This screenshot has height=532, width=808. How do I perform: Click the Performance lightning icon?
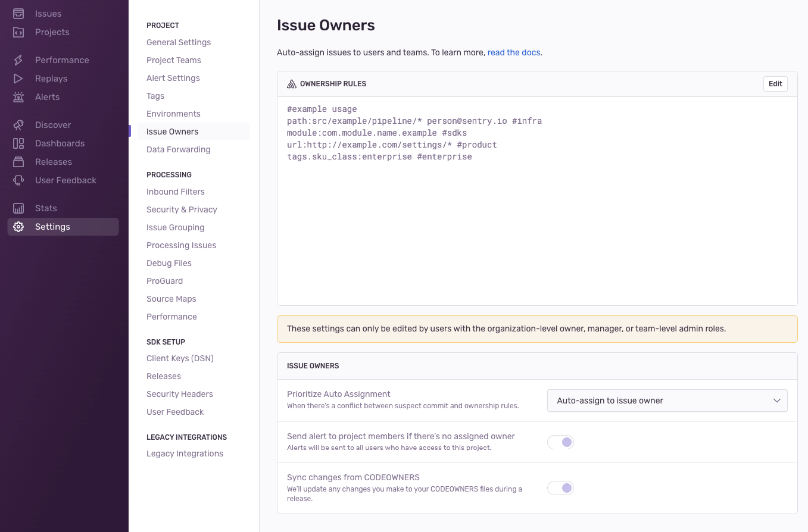click(18, 60)
